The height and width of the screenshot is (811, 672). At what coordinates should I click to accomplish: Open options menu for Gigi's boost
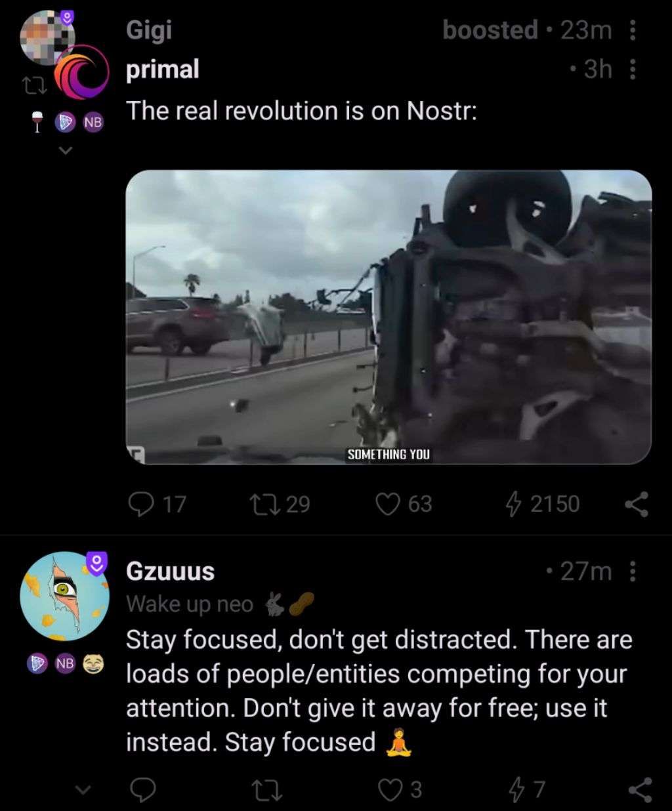(633, 30)
